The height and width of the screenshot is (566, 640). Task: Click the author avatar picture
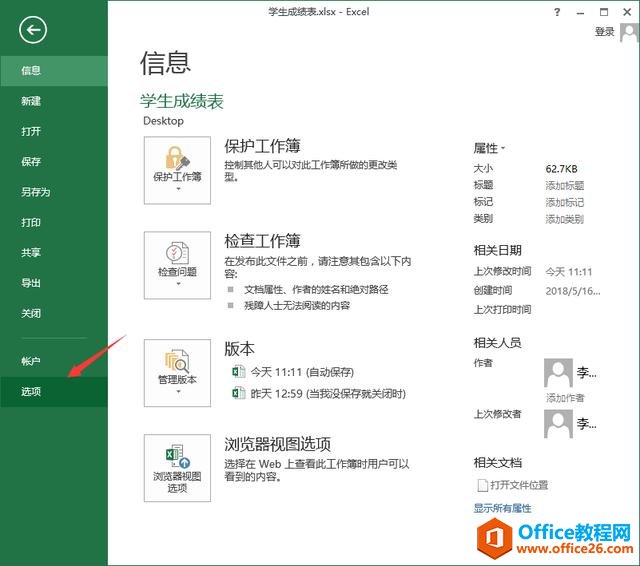tap(557, 374)
